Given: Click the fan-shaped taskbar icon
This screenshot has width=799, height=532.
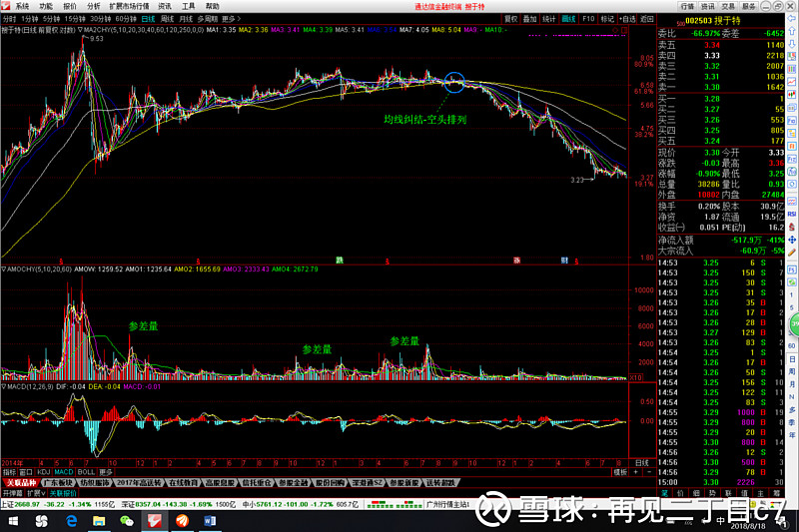Looking at the screenshot, I should pyautogui.click(x=42, y=521).
